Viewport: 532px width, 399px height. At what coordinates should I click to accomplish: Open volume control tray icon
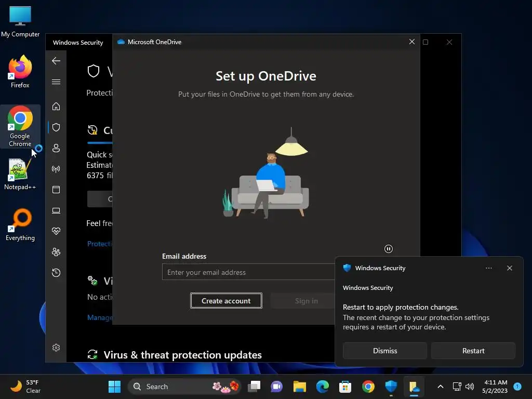click(470, 387)
